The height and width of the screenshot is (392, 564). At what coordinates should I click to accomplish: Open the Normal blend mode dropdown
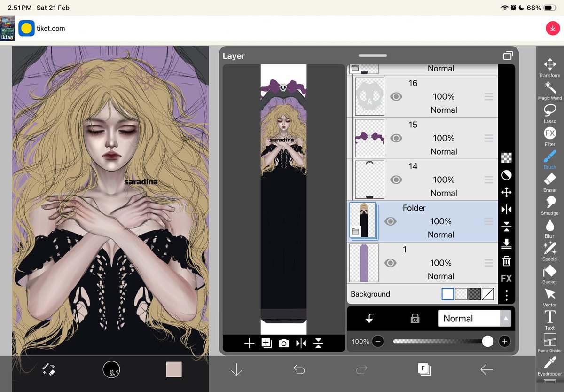click(x=469, y=318)
